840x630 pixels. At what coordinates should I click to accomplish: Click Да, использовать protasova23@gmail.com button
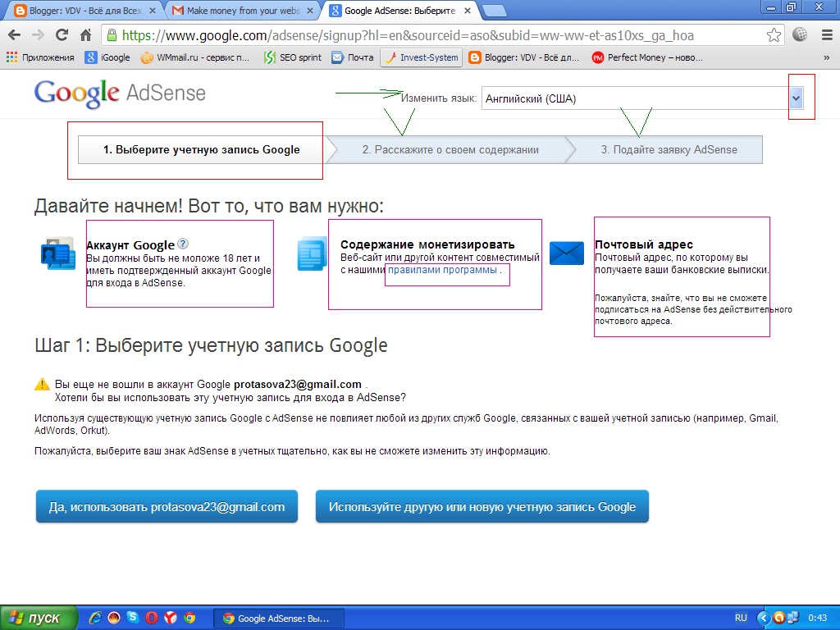point(167,506)
